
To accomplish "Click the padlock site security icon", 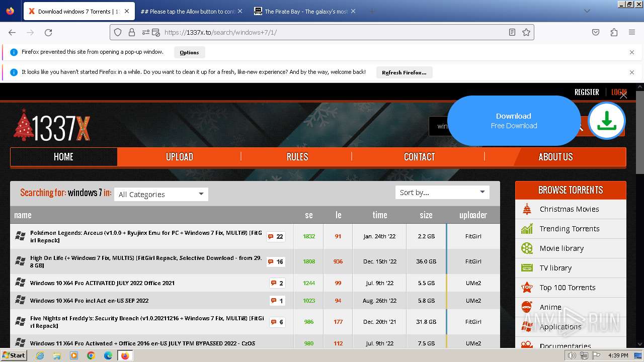I will pyautogui.click(x=132, y=32).
